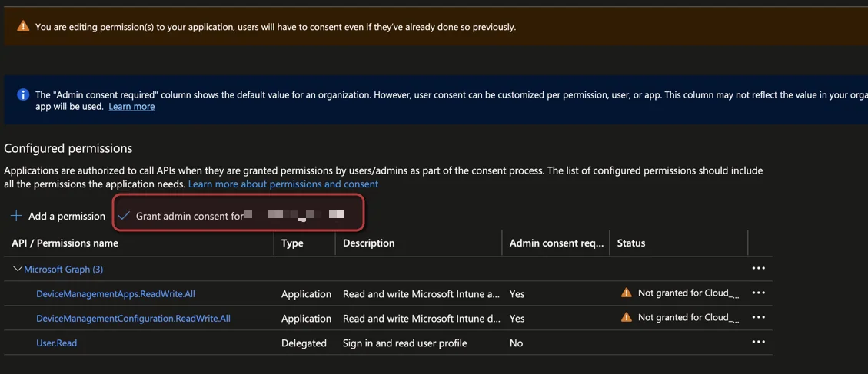Open the User.Read permission

pos(56,343)
